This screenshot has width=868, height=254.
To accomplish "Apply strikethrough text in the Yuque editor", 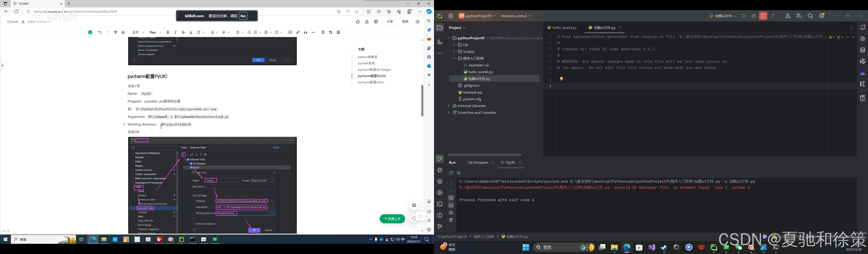I will pos(183,32).
